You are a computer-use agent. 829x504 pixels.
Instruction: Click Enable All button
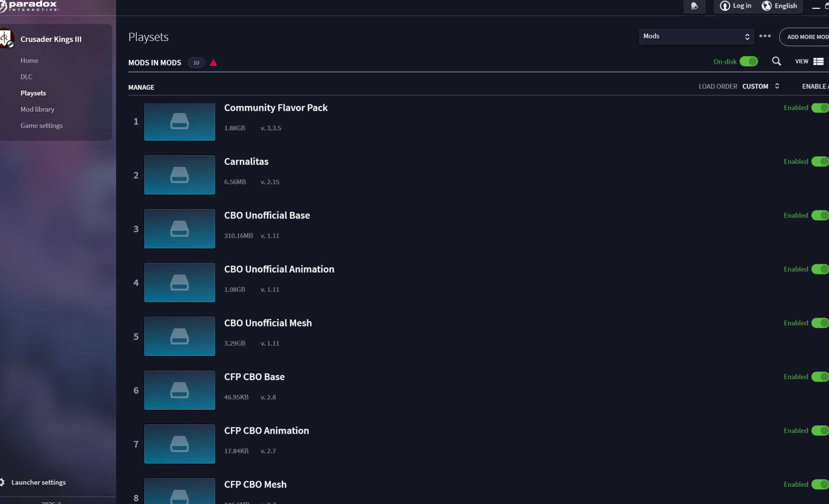click(x=815, y=86)
